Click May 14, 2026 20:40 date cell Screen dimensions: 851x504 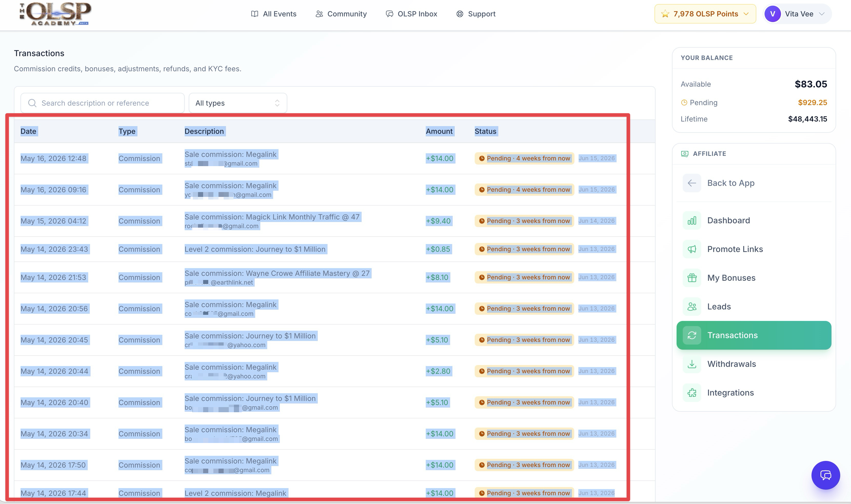(54, 402)
